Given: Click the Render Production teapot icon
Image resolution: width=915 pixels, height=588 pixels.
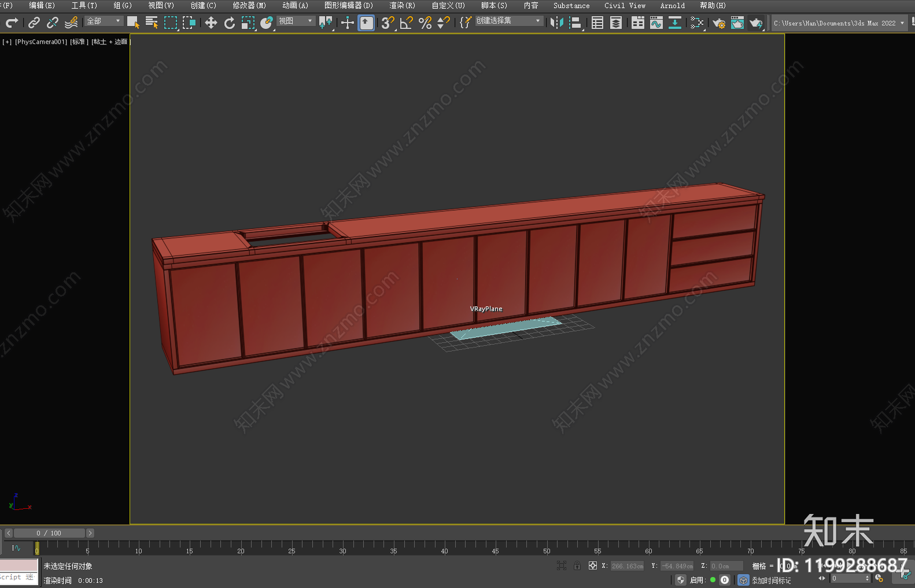Looking at the screenshot, I should 756,23.
